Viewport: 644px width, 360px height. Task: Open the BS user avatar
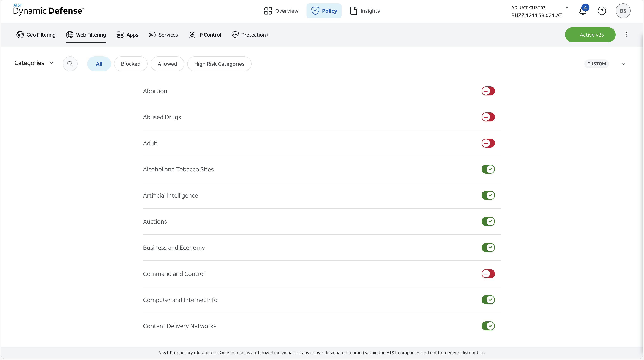pos(623,11)
